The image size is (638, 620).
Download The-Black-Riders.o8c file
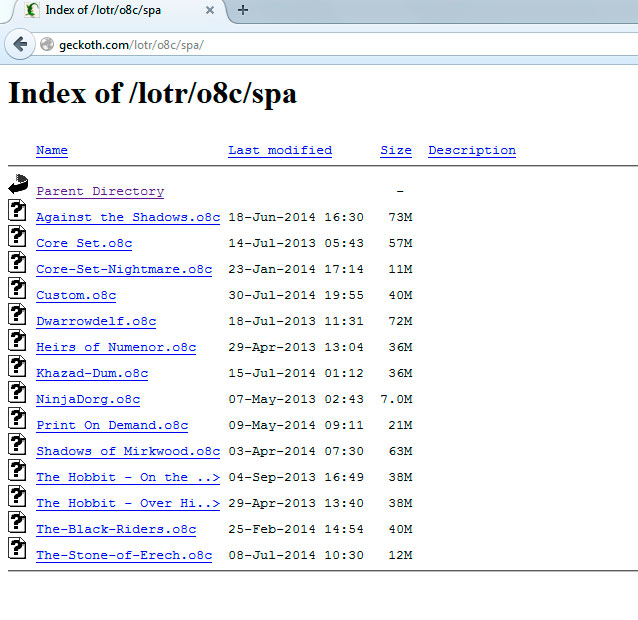click(x=116, y=530)
